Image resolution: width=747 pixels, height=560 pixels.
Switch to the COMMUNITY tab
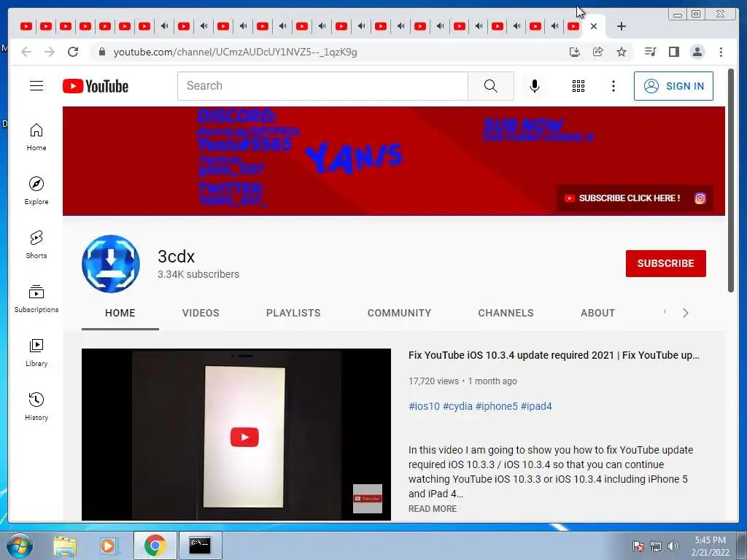399,313
